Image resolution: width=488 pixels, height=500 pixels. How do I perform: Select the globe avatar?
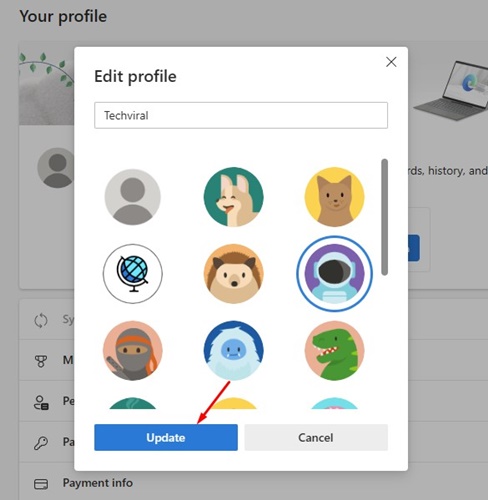133,274
